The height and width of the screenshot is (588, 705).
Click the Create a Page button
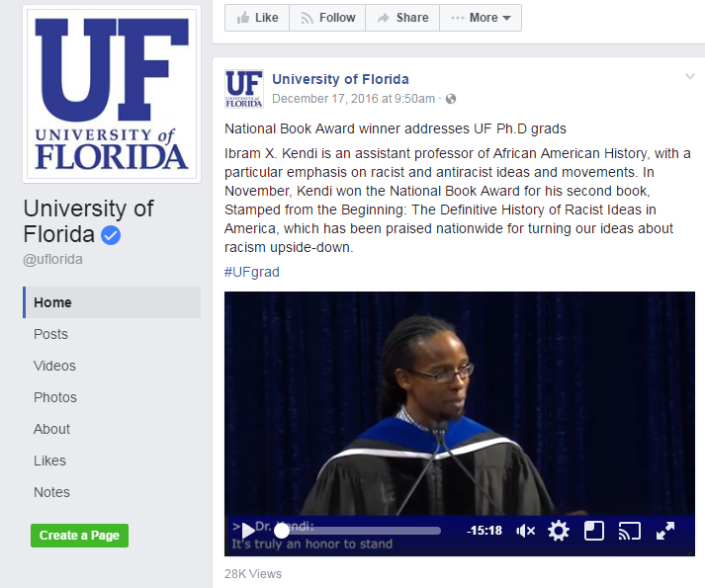point(79,536)
